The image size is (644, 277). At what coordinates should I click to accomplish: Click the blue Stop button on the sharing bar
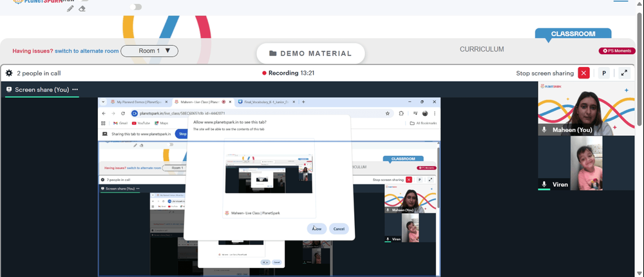[182, 134]
